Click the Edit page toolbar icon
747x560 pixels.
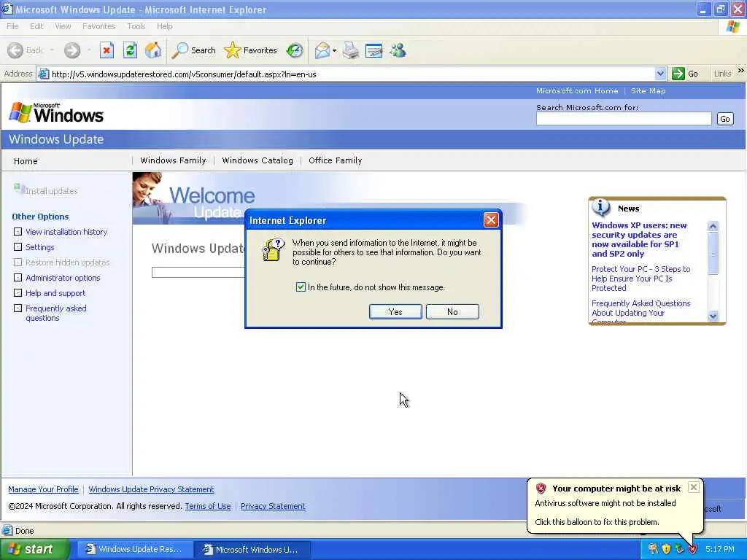click(374, 50)
